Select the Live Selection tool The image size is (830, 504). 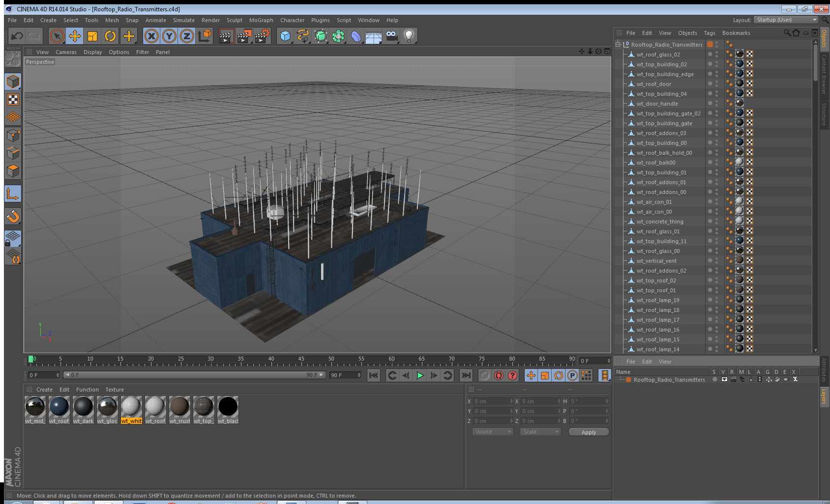57,36
